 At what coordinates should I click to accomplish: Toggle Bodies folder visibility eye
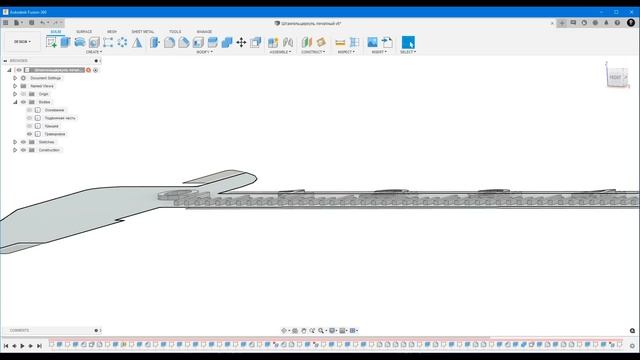point(23,102)
